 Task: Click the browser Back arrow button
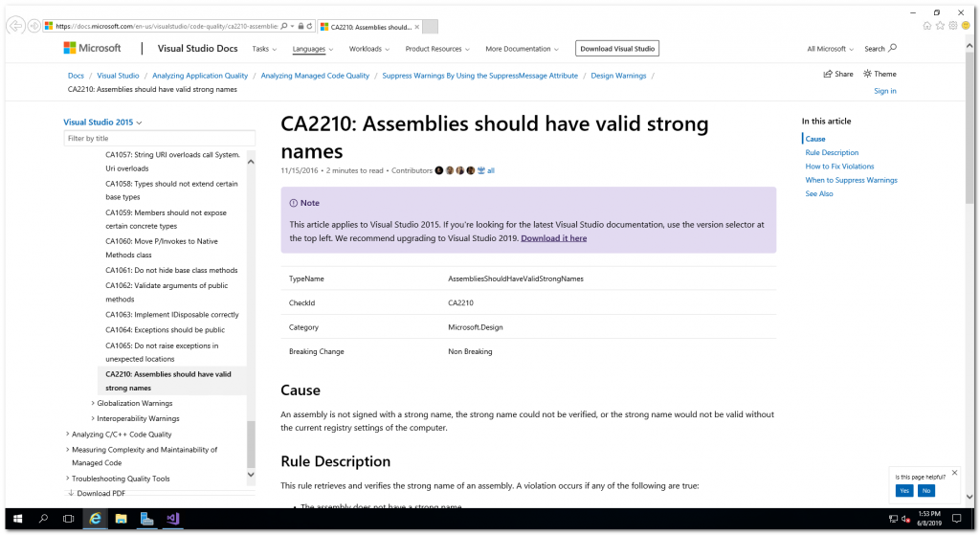(15, 26)
